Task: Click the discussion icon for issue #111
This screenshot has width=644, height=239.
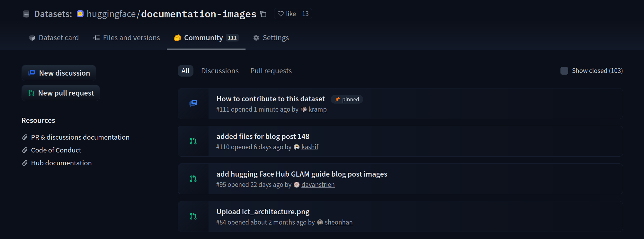Action: click(193, 103)
